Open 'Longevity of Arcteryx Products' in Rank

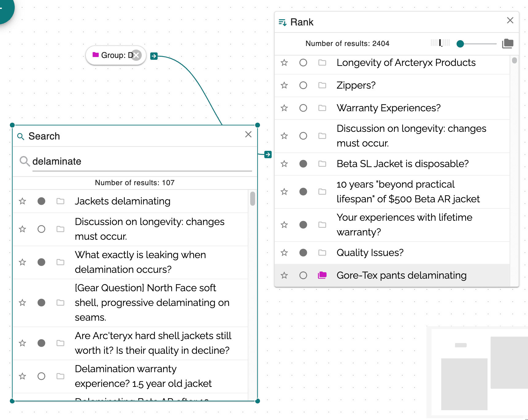pyautogui.click(x=406, y=63)
